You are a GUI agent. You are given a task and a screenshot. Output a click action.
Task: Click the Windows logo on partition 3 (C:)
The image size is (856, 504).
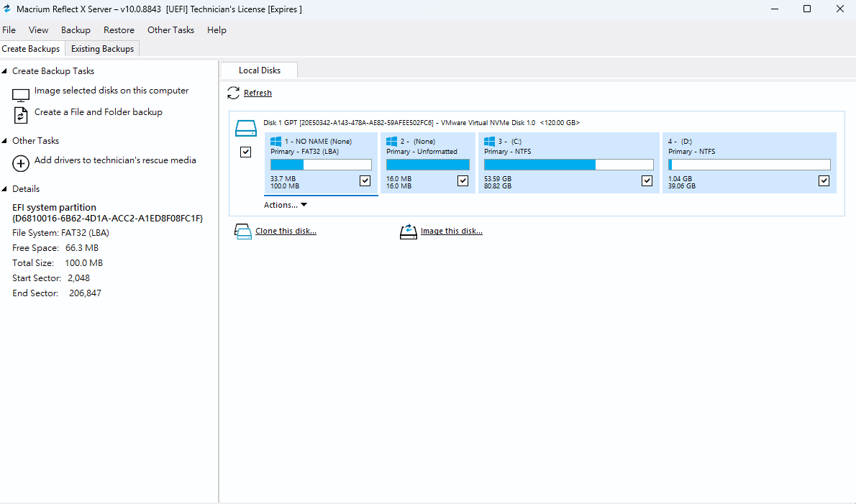pos(489,142)
